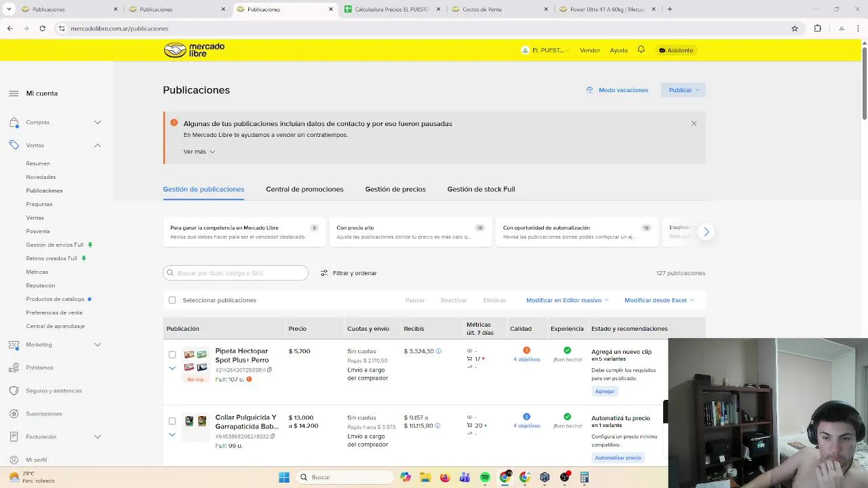Open File Explorer from the taskbar

point(425,477)
